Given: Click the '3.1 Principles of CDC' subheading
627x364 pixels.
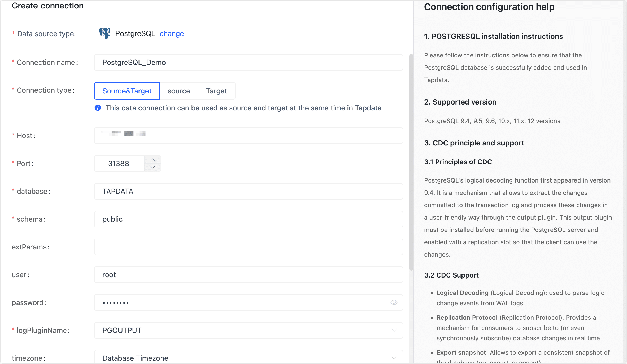Looking at the screenshot, I should pos(458,162).
